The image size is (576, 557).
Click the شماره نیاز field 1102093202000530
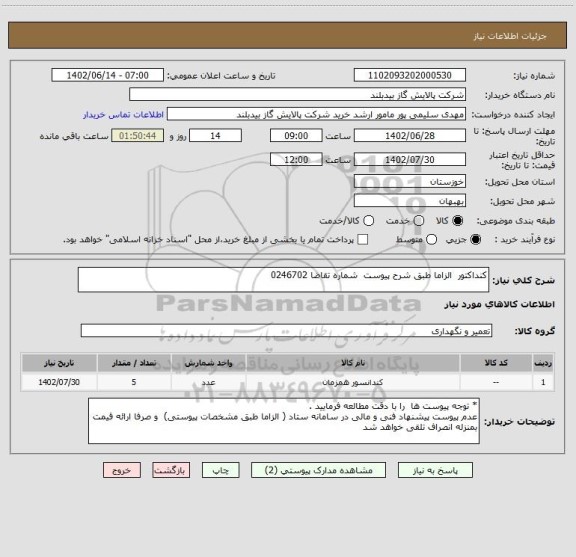[x=410, y=75]
